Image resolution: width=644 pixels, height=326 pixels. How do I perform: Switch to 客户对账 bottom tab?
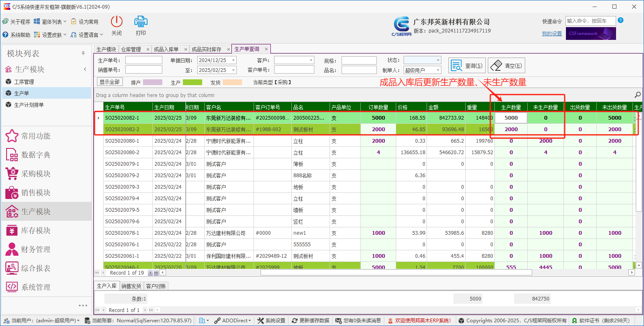pyautogui.click(x=156, y=286)
